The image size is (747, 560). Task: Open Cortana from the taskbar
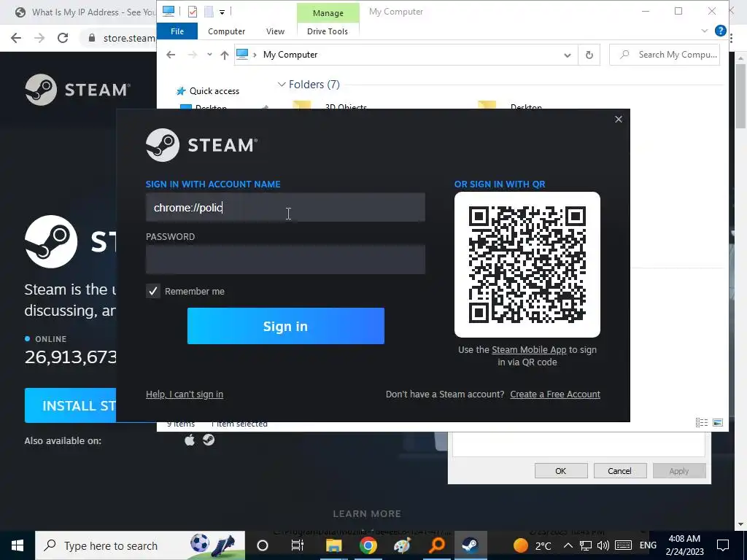click(x=262, y=545)
